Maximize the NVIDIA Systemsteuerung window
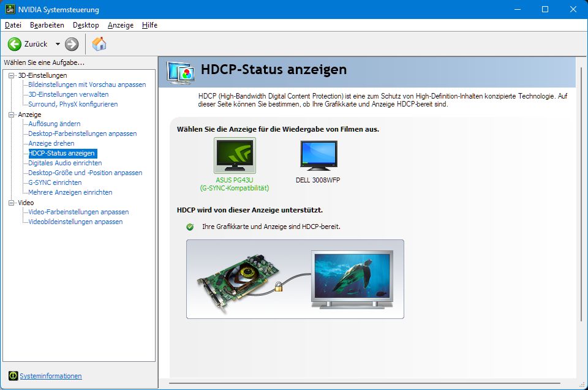This screenshot has height=390, width=588. tap(545, 9)
